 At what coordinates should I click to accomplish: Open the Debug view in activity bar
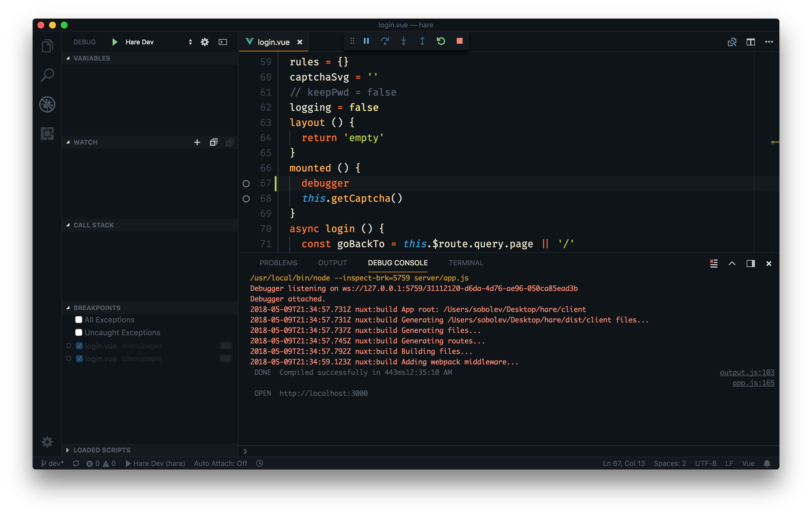click(47, 104)
